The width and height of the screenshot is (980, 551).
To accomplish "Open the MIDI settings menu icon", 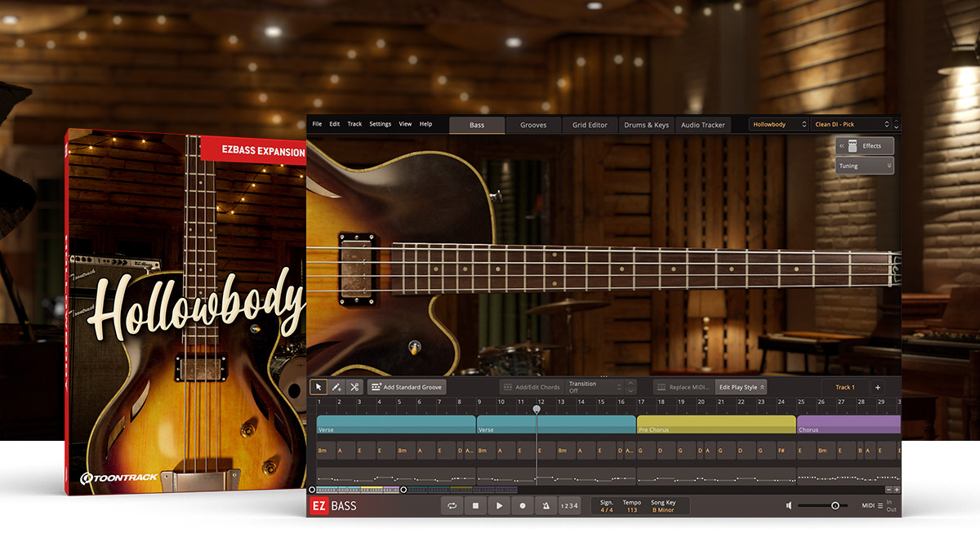I will [880, 506].
